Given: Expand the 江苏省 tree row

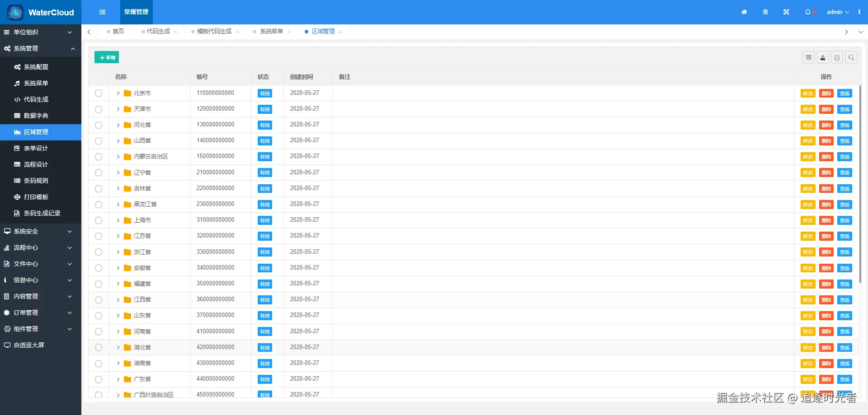Looking at the screenshot, I should [x=118, y=236].
